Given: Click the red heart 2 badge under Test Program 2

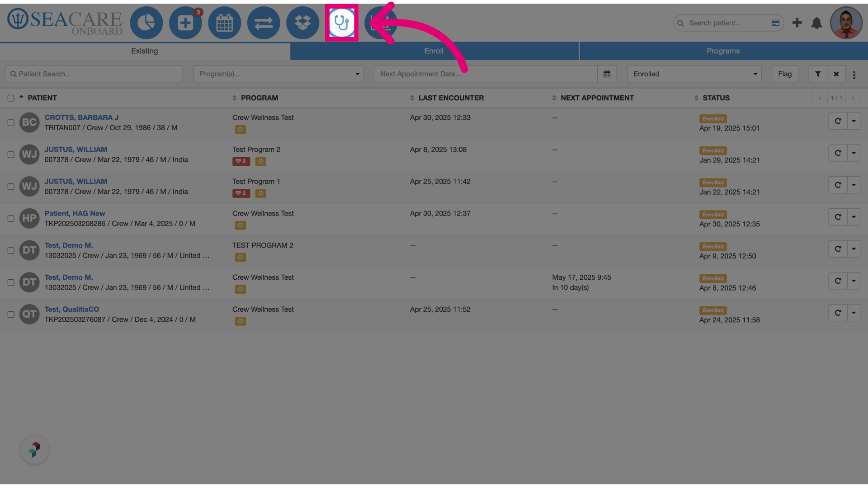Looking at the screenshot, I should coord(241,161).
